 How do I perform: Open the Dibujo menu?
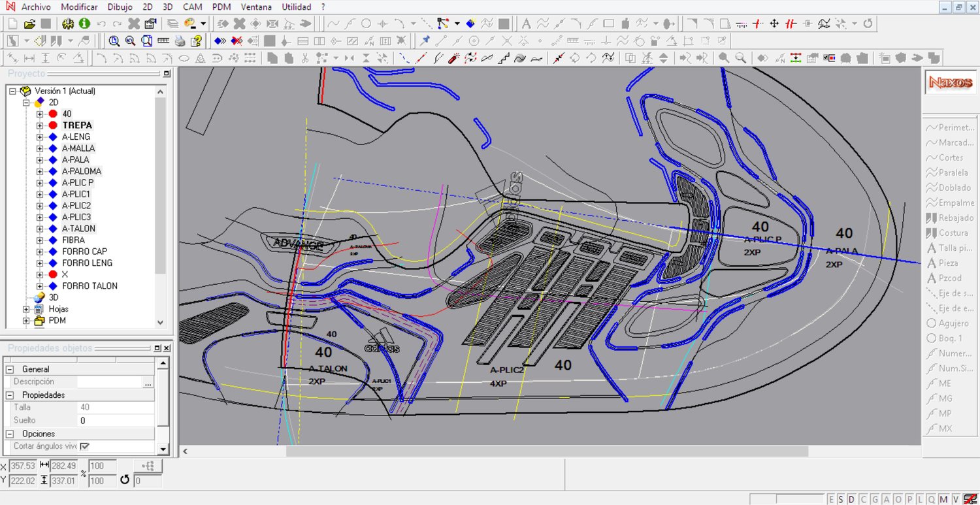coord(120,7)
